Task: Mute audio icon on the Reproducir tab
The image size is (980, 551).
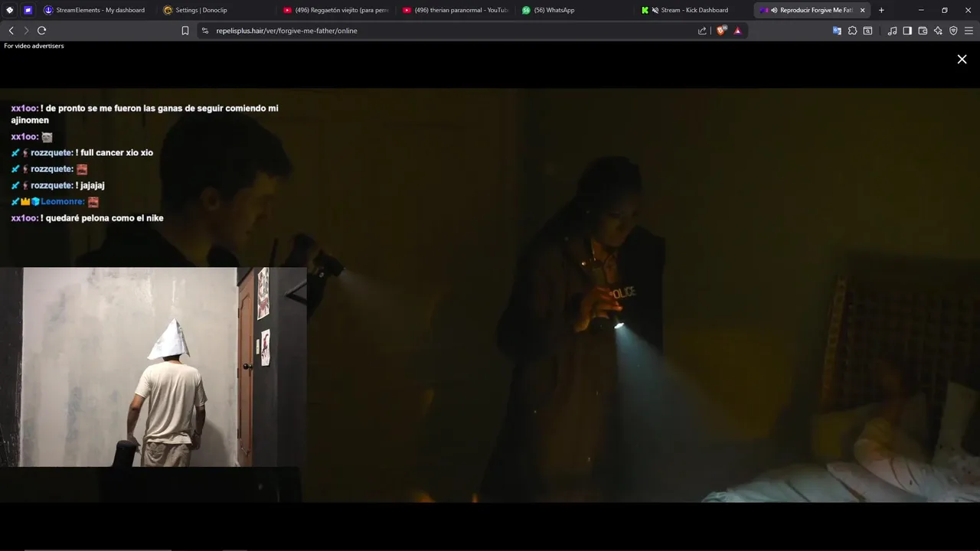Action: coord(774,10)
